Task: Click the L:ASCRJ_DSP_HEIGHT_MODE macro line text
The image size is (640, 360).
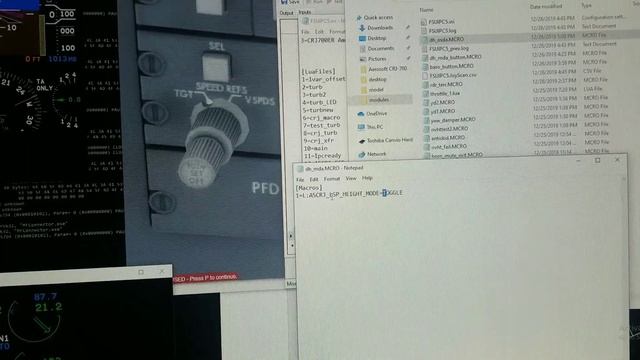Action: (x=349, y=194)
